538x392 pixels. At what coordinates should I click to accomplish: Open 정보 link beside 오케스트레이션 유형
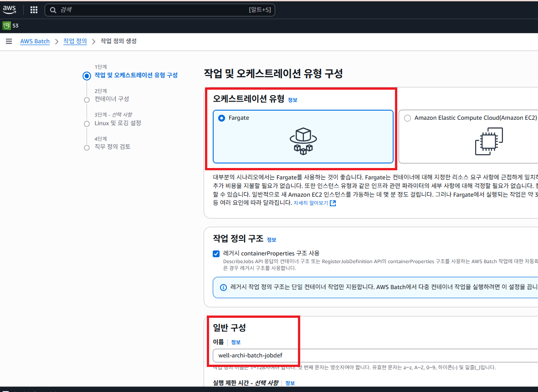(292, 100)
